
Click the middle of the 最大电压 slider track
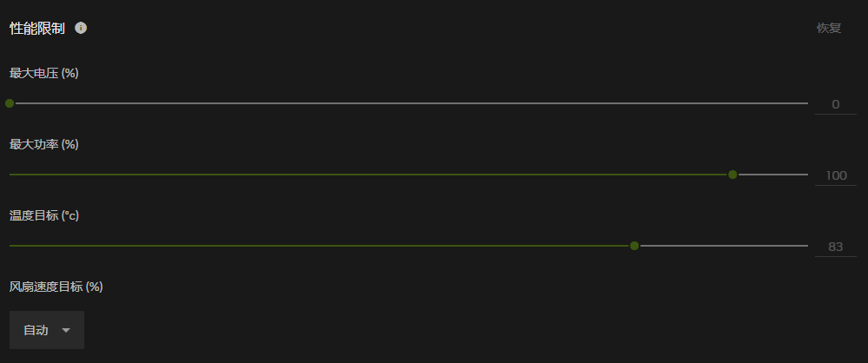408,103
